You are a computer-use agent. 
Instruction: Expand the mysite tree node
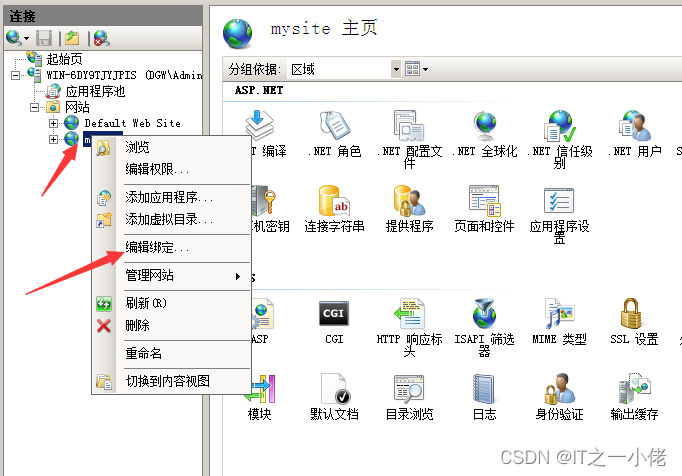53,140
